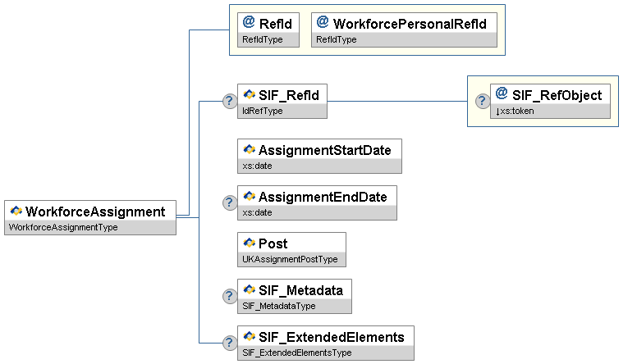Image resolution: width=637 pixels, height=364 pixels.
Task: Click the optional marker next to SIF_RefObject
Action: tap(483, 101)
